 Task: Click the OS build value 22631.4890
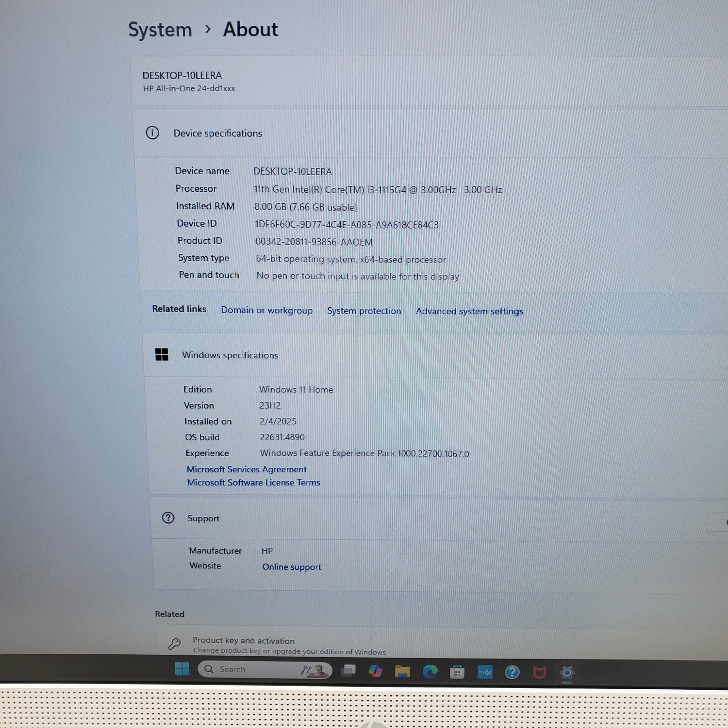click(282, 437)
